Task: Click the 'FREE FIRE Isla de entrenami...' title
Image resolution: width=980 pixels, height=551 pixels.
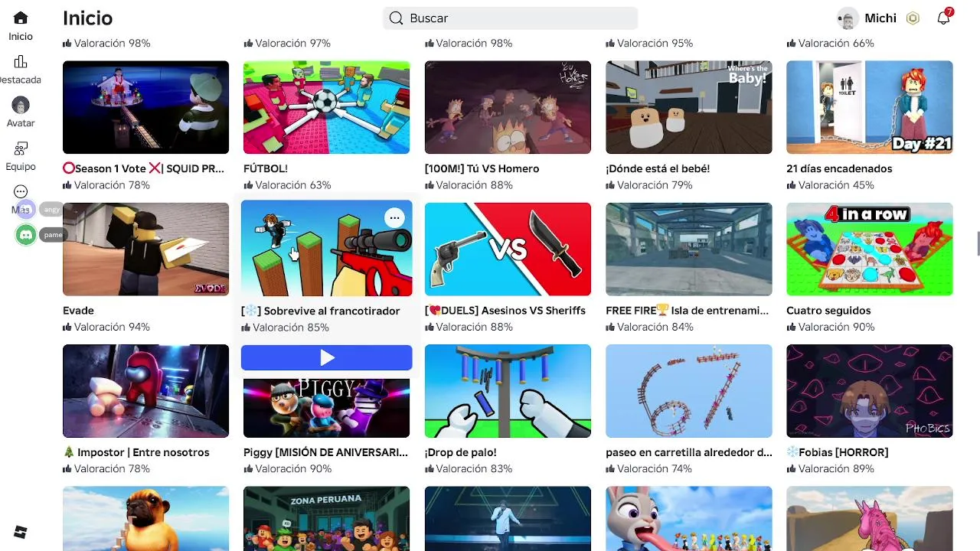Action: click(687, 311)
